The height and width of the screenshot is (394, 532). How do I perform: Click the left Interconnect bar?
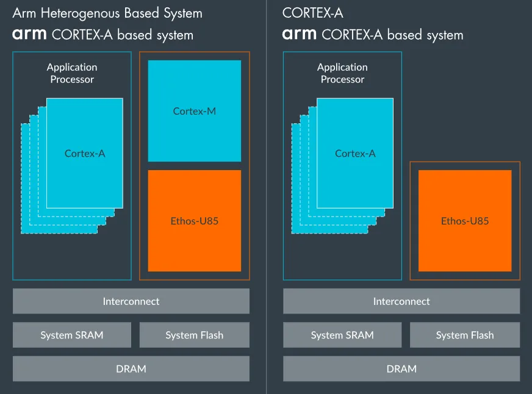pyautogui.click(x=131, y=301)
